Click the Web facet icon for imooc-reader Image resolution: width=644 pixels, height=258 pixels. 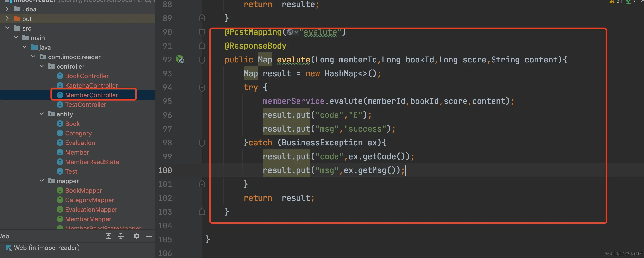coord(9,248)
